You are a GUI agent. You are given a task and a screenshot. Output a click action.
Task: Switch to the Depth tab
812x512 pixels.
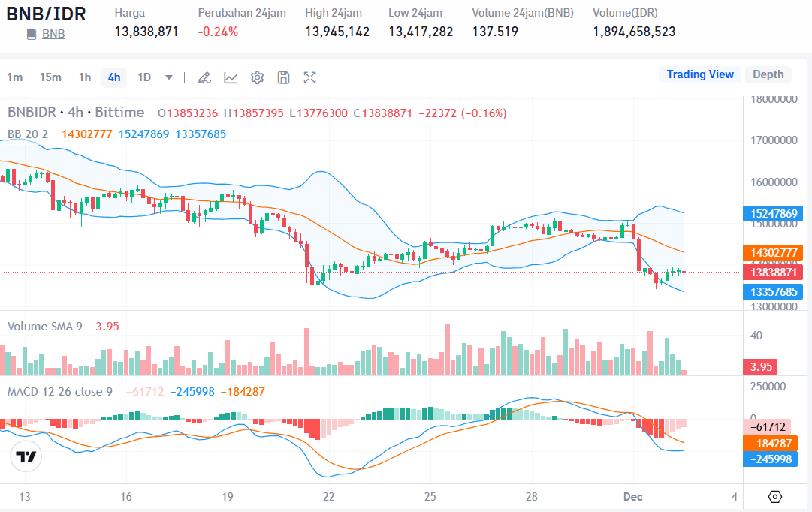tap(768, 74)
